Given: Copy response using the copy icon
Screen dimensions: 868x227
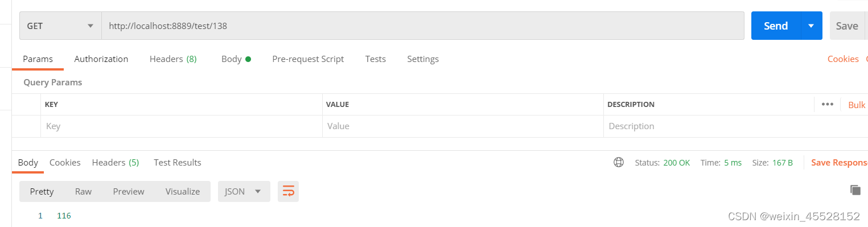Looking at the screenshot, I should [x=855, y=190].
